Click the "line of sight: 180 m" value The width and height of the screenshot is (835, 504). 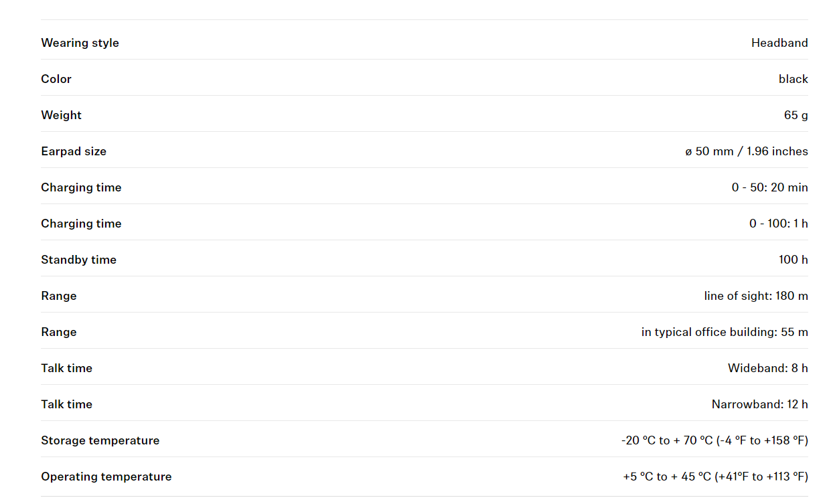tap(755, 296)
